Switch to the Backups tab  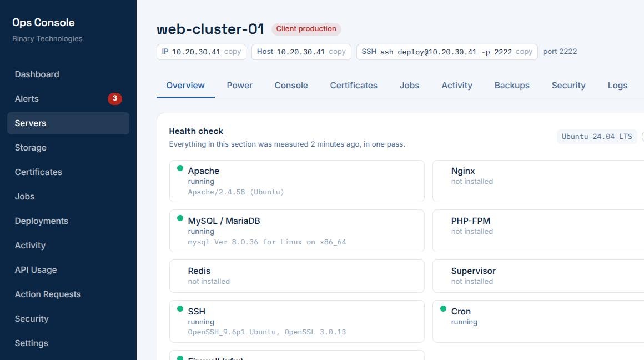point(512,86)
